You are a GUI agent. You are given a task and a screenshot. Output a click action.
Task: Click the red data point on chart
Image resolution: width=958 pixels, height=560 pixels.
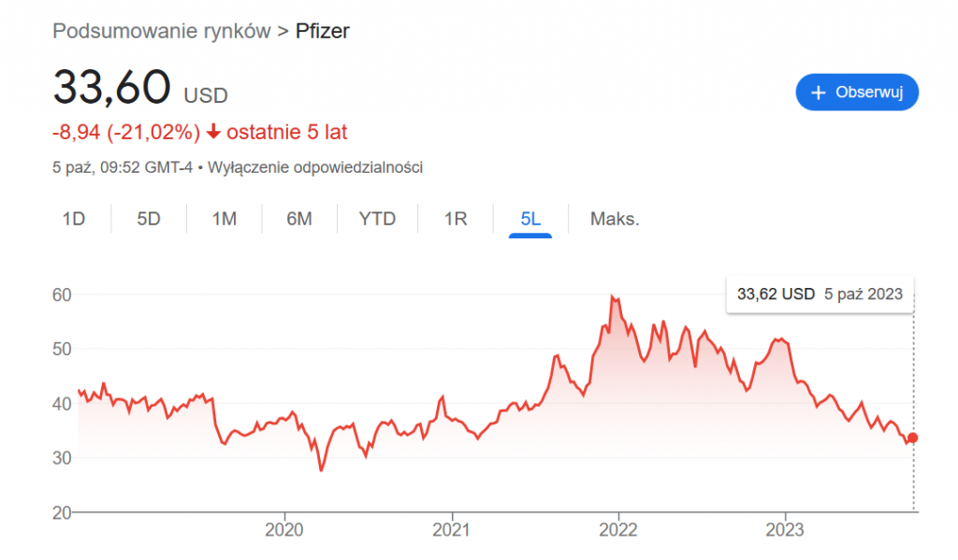point(913,438)
